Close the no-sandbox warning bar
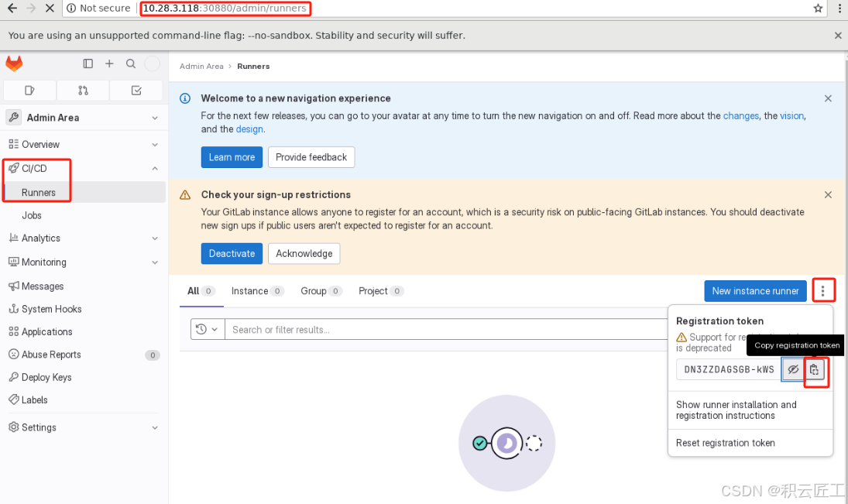Screen dimensions: 848x504 pos(838,35)
